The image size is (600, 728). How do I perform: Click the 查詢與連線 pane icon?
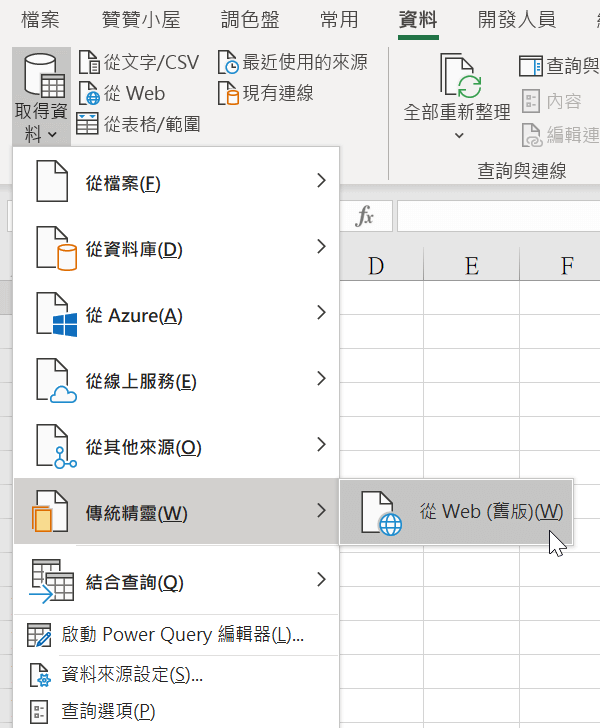coord(531,66)
